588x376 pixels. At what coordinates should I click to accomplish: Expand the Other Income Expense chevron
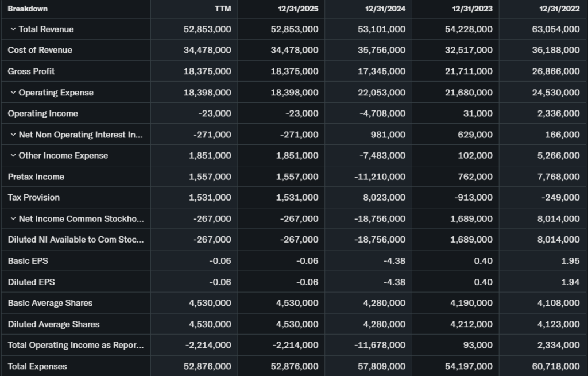(13, 155)
